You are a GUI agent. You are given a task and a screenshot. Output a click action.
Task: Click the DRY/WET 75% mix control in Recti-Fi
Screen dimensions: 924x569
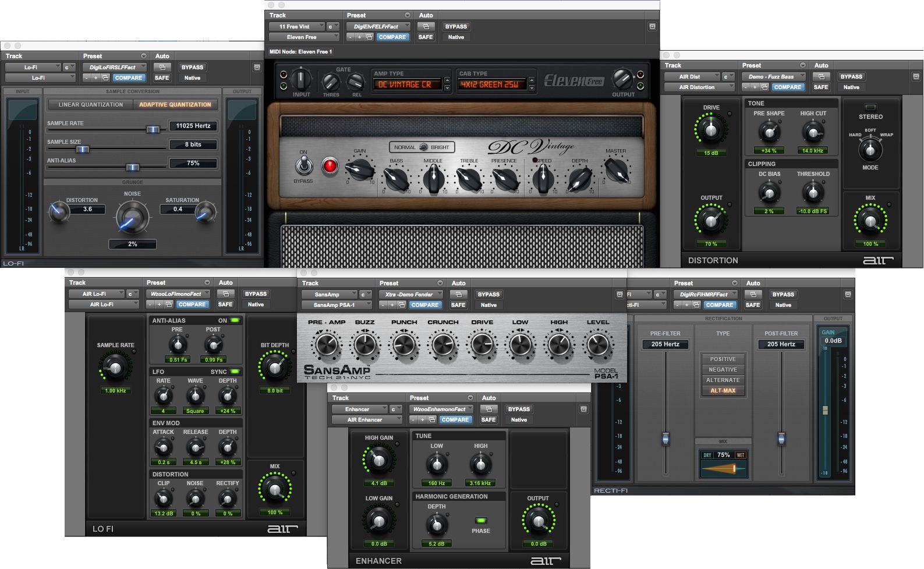point(723,463)
